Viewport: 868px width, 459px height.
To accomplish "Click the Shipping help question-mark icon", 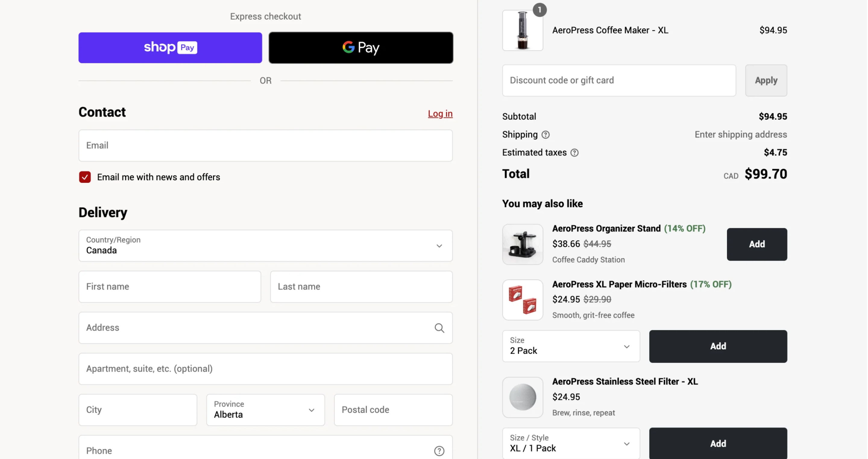I will coord(546,135).
